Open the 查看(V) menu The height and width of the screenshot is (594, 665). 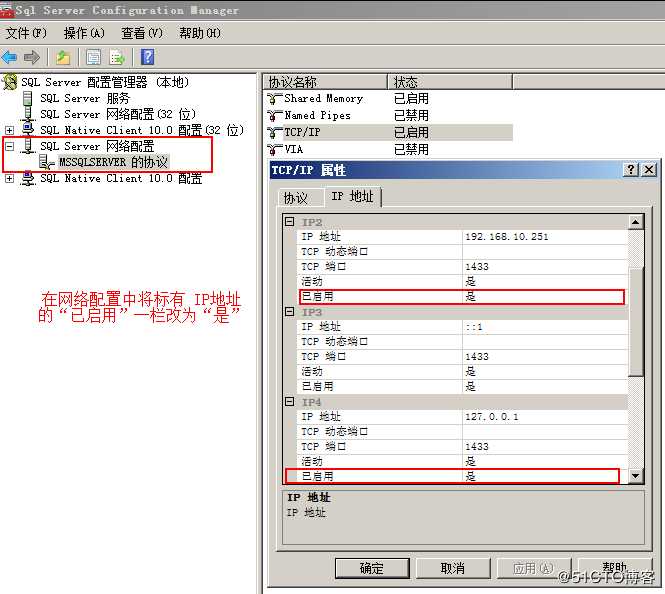pos(142,33)
